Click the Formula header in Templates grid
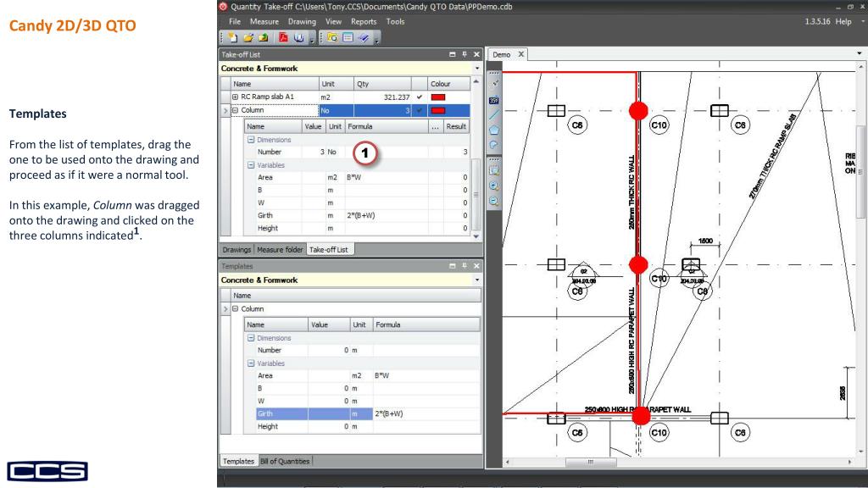868x488 pixels. (426, 324)
